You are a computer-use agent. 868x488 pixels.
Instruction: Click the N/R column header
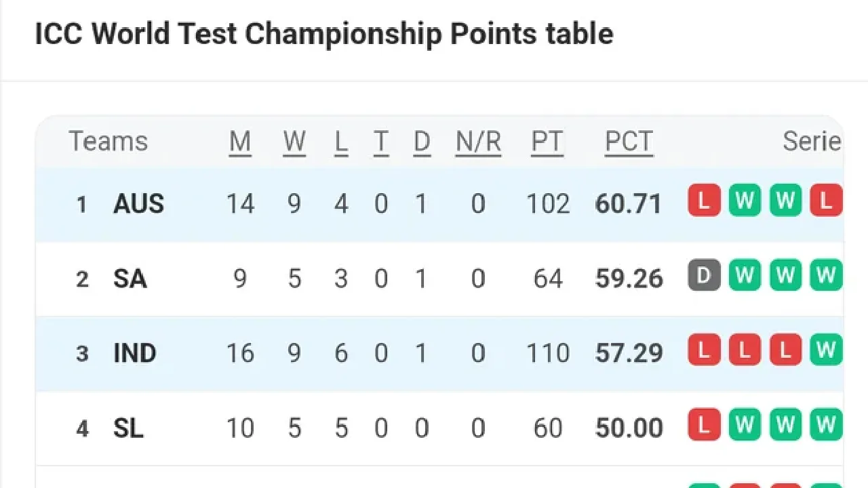478,142
